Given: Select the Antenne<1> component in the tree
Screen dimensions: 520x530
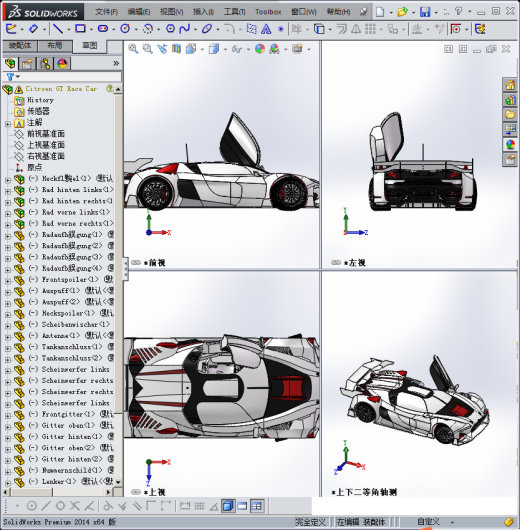Looking at the screenshot, I should [x=61, y=335].
